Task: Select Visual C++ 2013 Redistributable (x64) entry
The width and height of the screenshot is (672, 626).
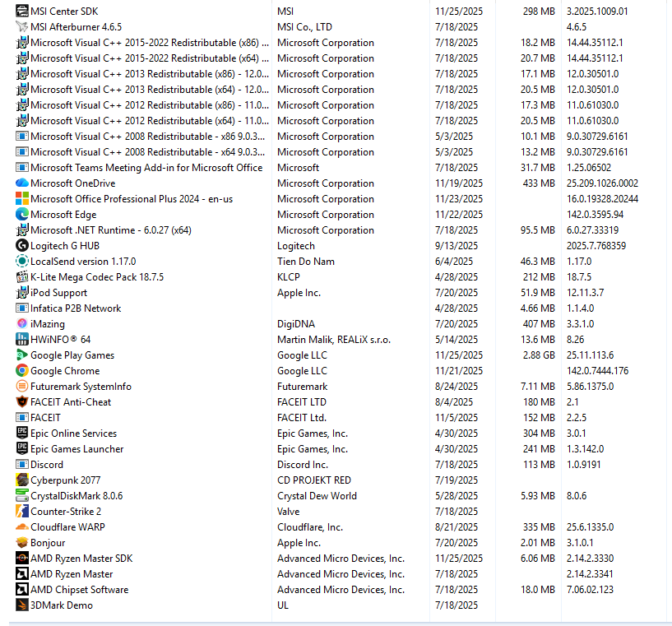Action: point(150,89)
